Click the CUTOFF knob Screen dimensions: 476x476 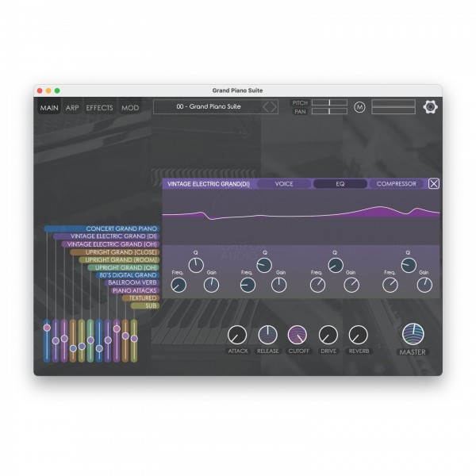(x=297, y=335)
